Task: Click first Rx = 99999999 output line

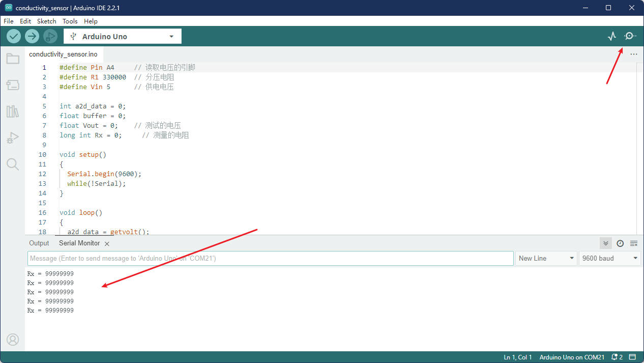Action: [50, 273]
